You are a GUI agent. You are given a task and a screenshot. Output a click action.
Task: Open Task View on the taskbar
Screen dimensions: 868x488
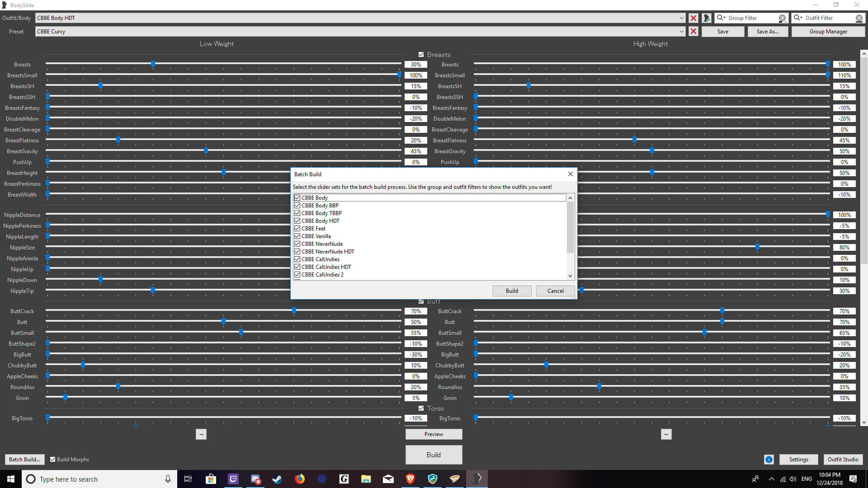coord(188,479)
